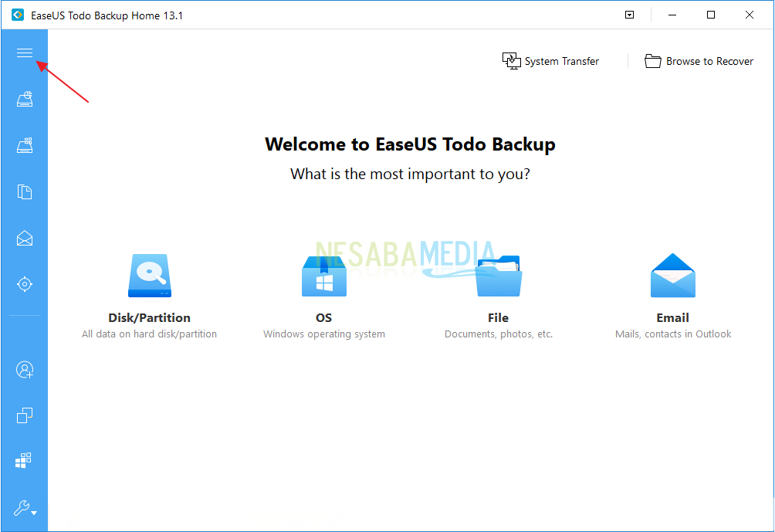Close the EaseUS Todo Backup window
The height and width of the screenshot is (532, 775).
(750, 15)
